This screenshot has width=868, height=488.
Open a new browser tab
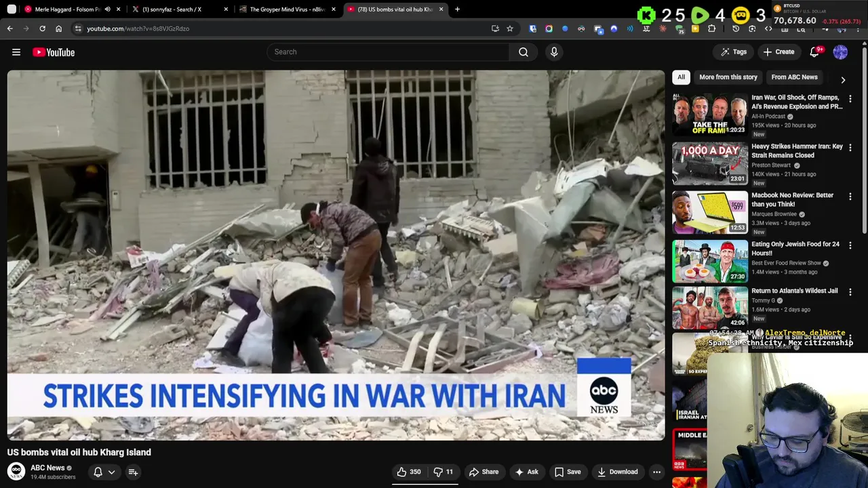point(457,9)
